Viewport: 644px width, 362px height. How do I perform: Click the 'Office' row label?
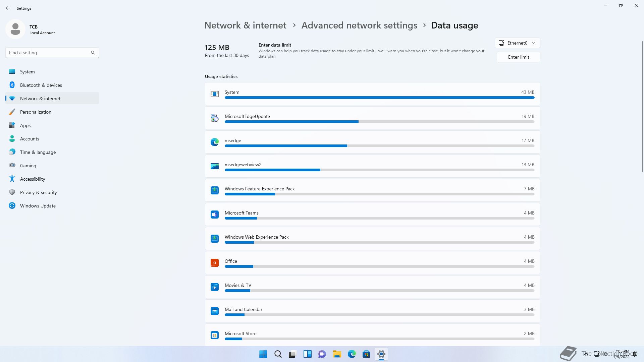point(231,261)
